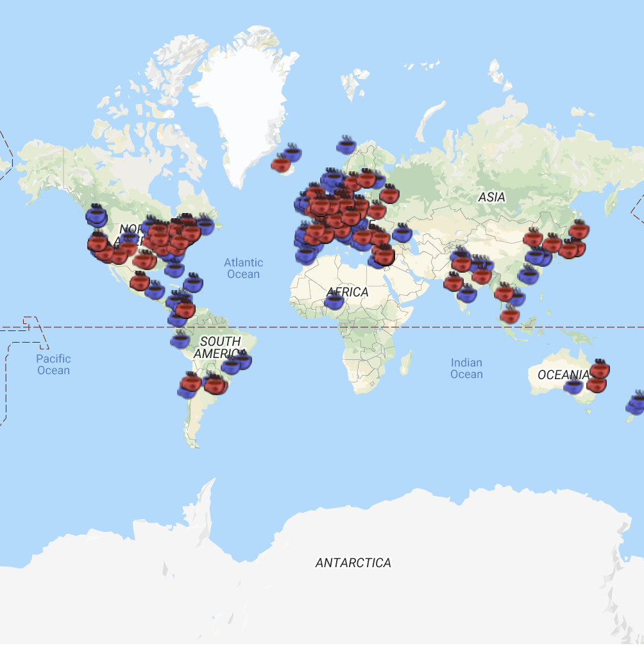Select the red cup marker on Japan

coord(579,229)
